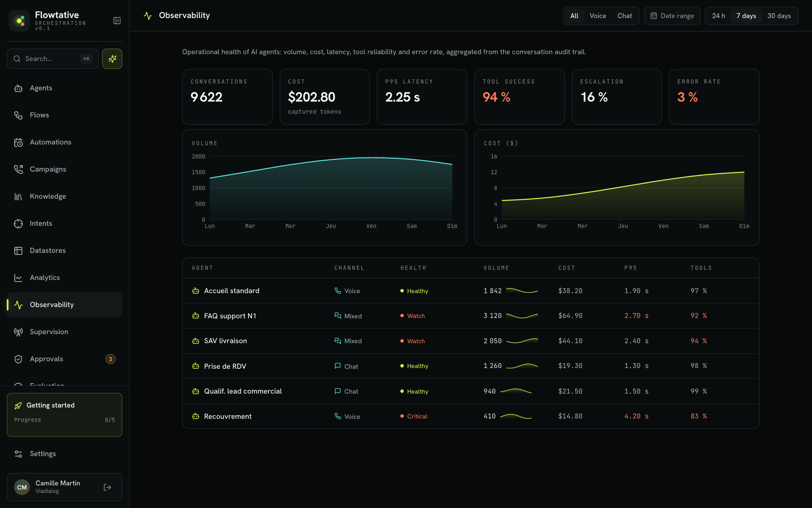This screenshot has height=508, width=812.
Task: Select the 7 days time period
Action: tap(746, 16)
